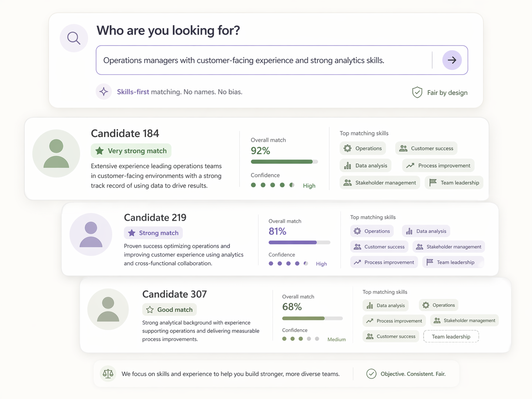
Task: Select the Stakeholder management chip on Candidate 219
Action: (449, 247)
